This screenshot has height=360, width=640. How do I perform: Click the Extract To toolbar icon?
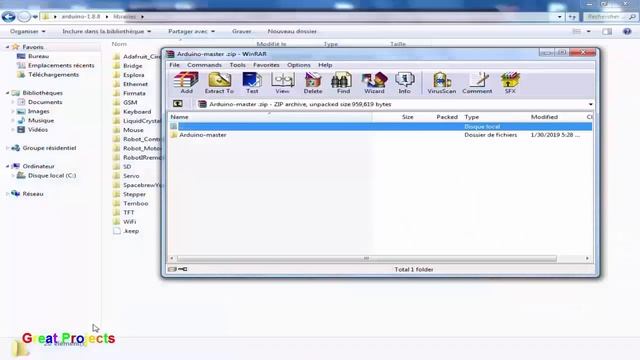point(219,82)
